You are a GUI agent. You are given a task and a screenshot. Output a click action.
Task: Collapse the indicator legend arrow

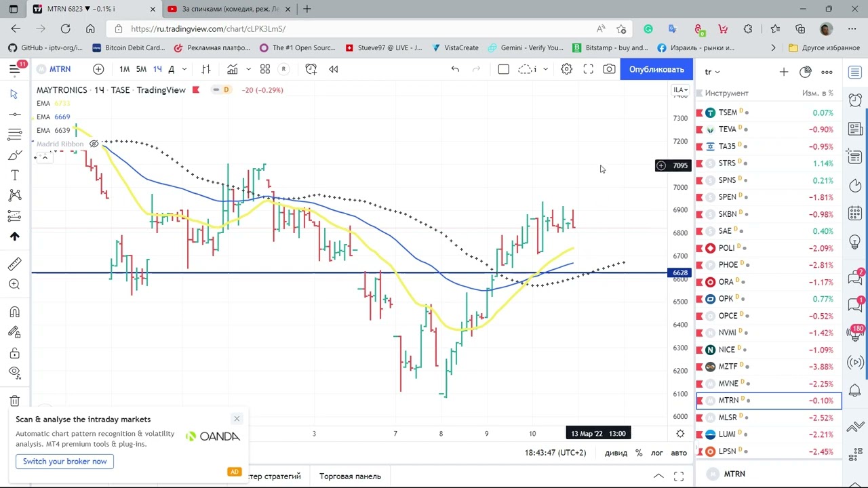pos(44,157)
